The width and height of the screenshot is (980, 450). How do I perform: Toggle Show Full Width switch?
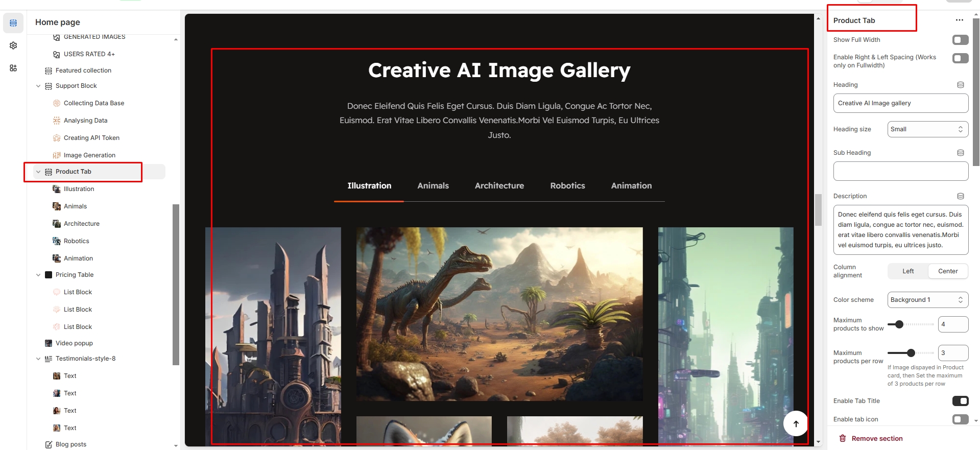960,40
